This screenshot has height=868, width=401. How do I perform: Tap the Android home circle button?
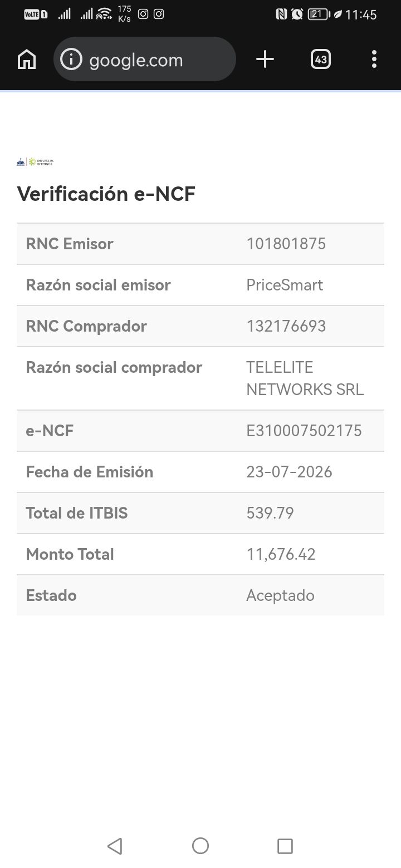(200, 846)
